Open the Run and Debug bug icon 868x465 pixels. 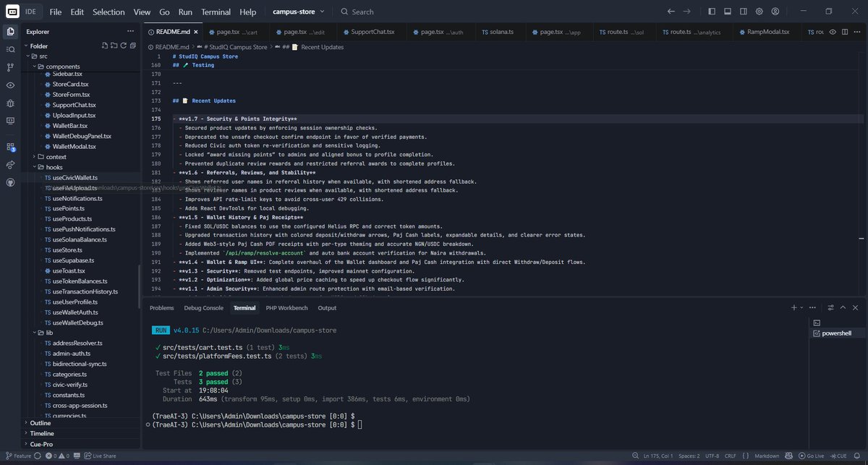(10, 103)
